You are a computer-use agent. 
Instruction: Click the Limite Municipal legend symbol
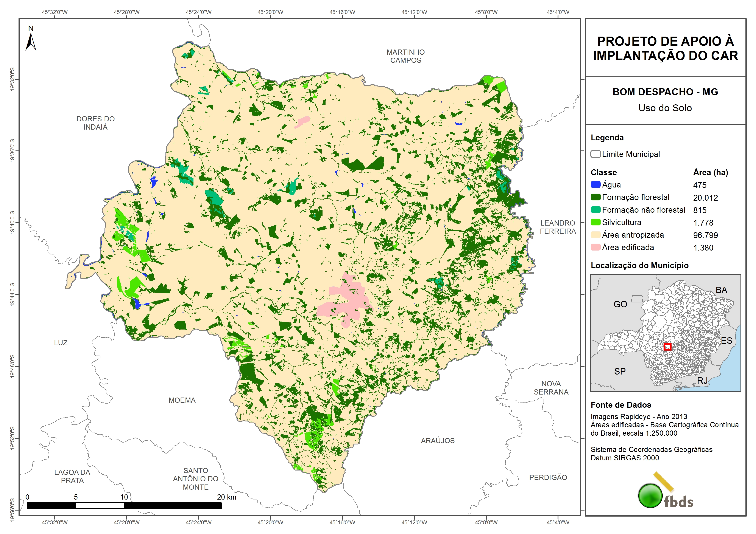(595, 154)
